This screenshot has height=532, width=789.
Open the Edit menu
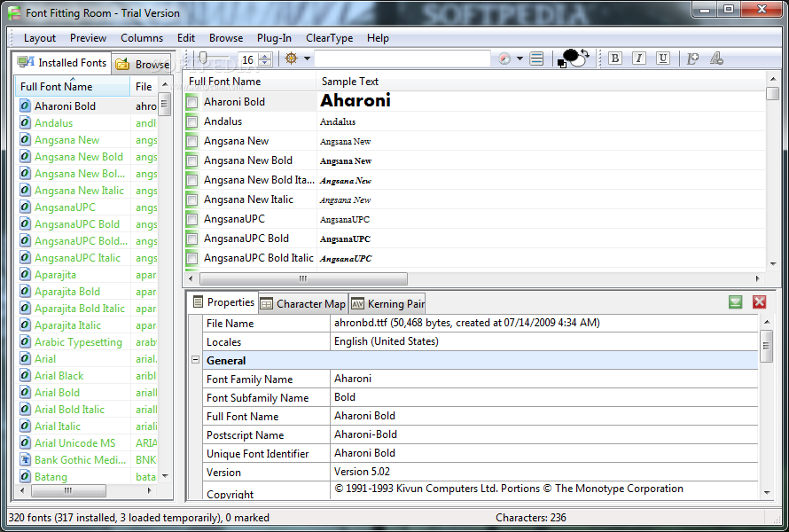pyautogui.click(x=186, y=38)
